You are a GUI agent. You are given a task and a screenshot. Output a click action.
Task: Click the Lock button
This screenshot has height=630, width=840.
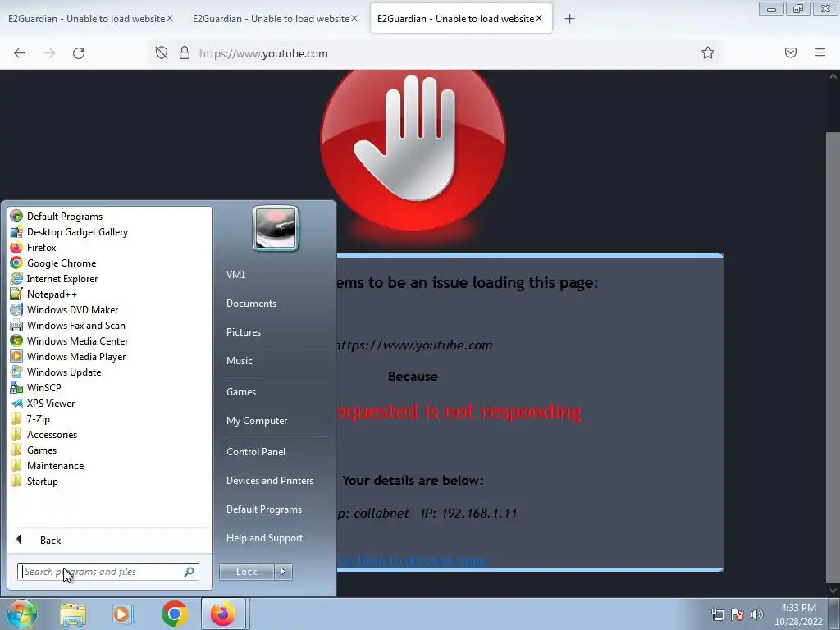pos(247,572)
